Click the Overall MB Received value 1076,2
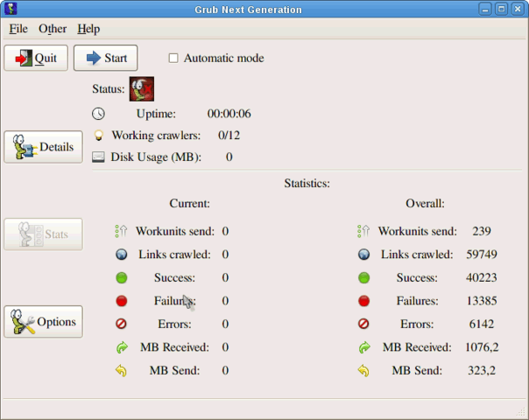The height and width of the screenshot is (420, 529). click(482, 347)
